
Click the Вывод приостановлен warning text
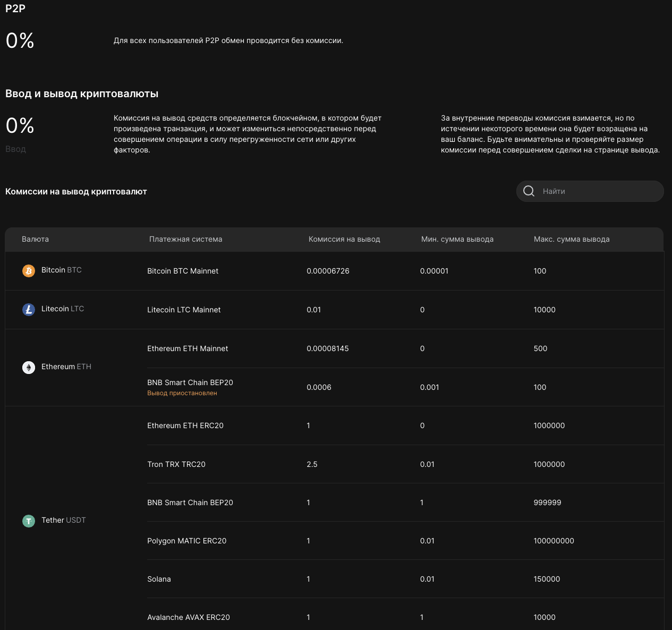(182, 393)
